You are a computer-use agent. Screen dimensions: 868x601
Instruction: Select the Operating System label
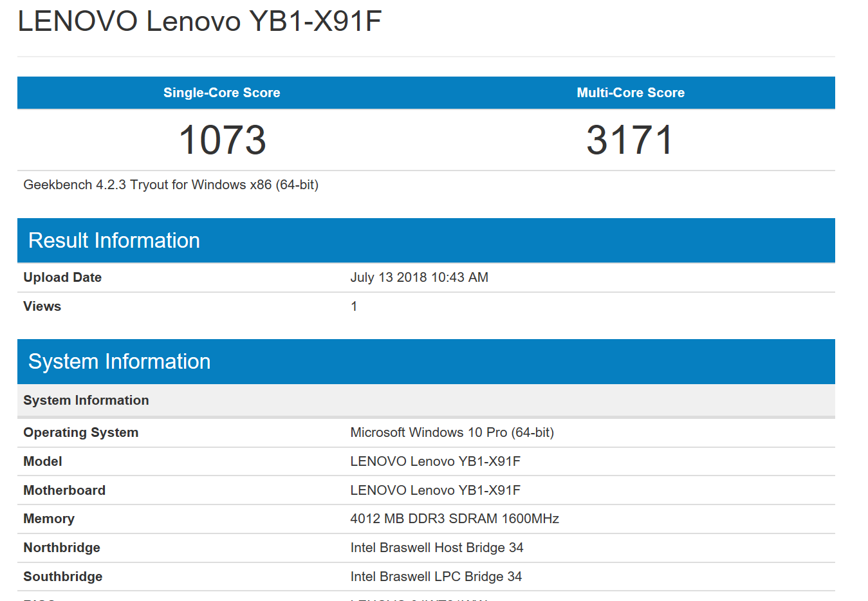click(81, 432)
